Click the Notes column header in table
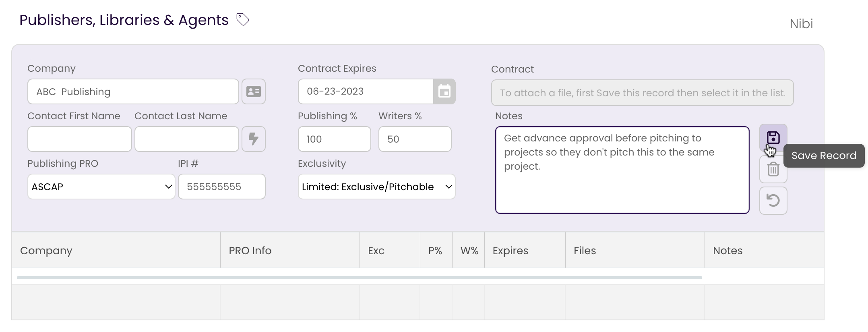This screenshot has height=332, width=868. point(764,250)
